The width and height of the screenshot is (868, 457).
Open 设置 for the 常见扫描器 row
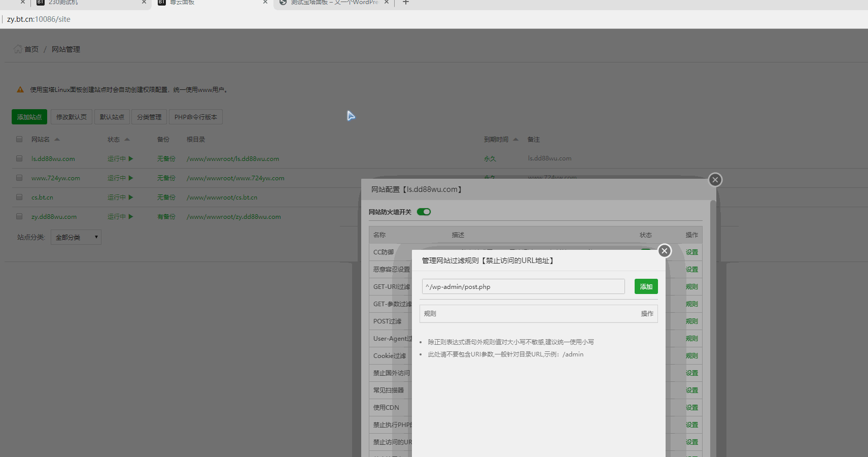point(692,390)
